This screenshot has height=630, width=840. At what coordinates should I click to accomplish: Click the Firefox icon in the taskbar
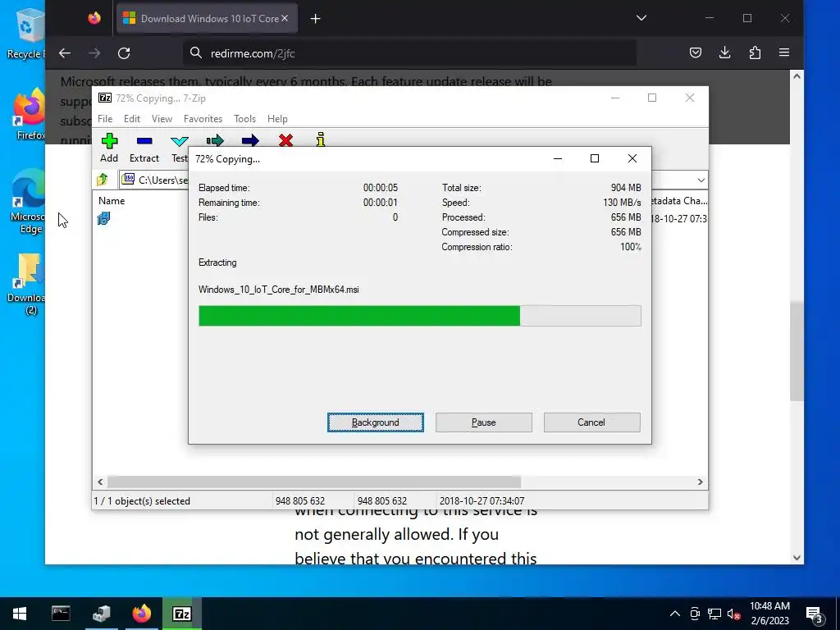coord(141,614)
